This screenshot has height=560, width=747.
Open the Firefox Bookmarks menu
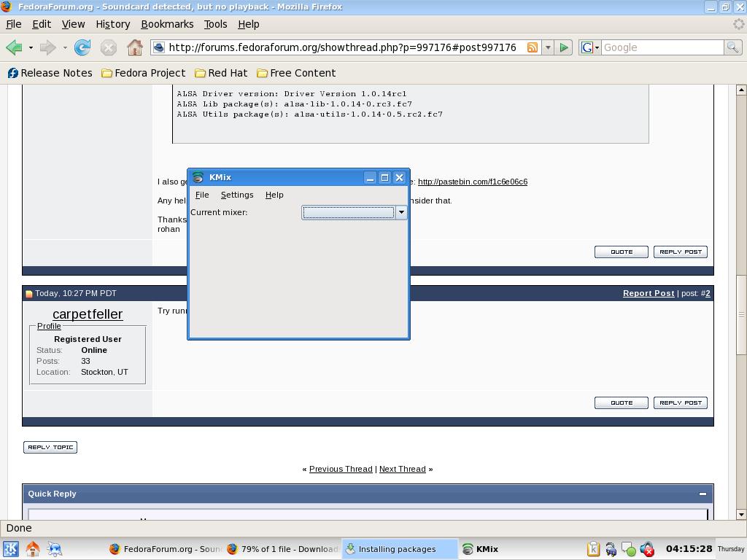click(x=167, y=24)
